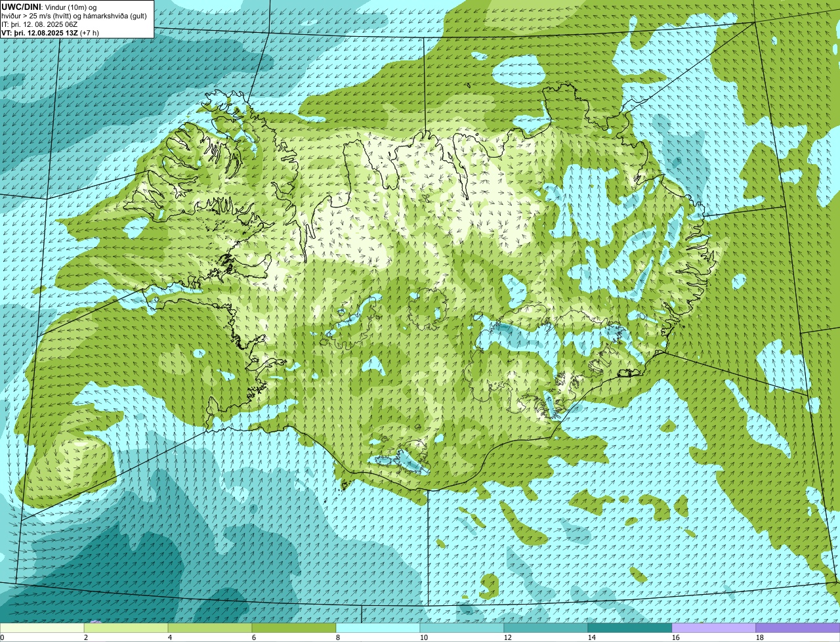Click the lavender 16–18 m/s legend swatch
The image size is (840, 642).
tap(714, 628)
